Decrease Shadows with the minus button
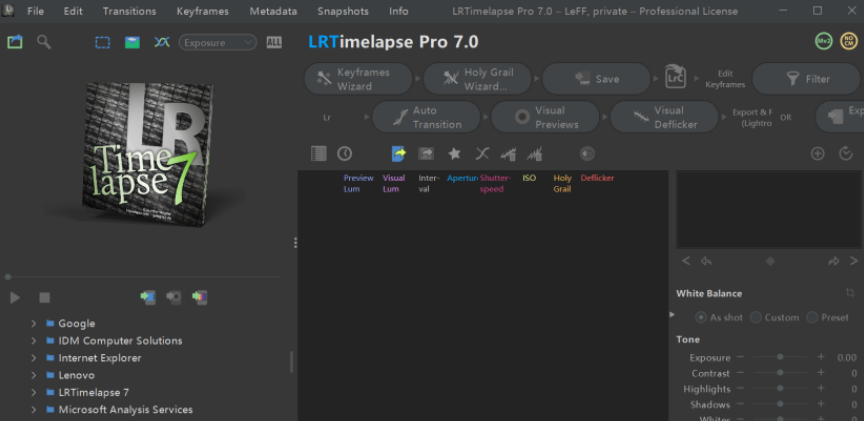Screen dimensions: 864x421 pyautogui.click(x=740, y=404)
